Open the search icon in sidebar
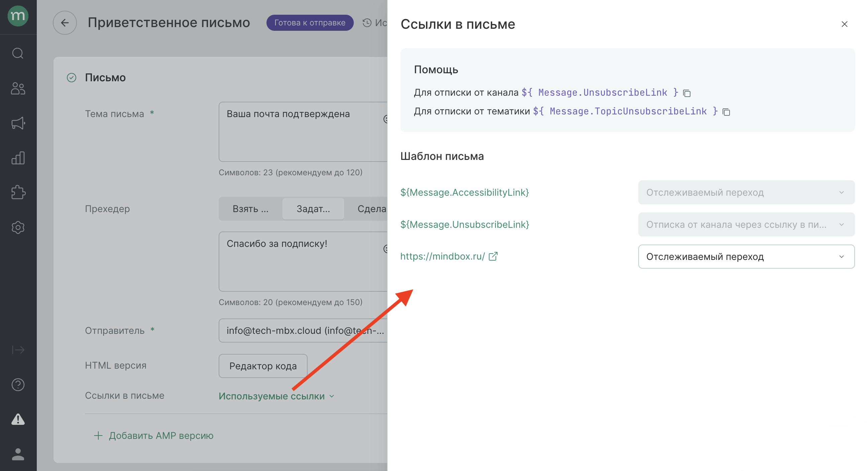Viewport: 868px width, 471px height. (18, 53)
